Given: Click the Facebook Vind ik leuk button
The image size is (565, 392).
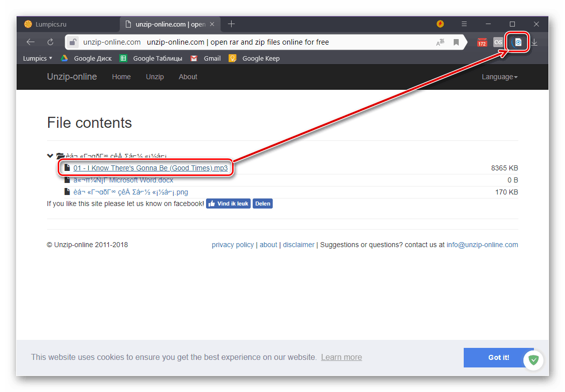Looking at the screenshot, I should pos(229,204).
